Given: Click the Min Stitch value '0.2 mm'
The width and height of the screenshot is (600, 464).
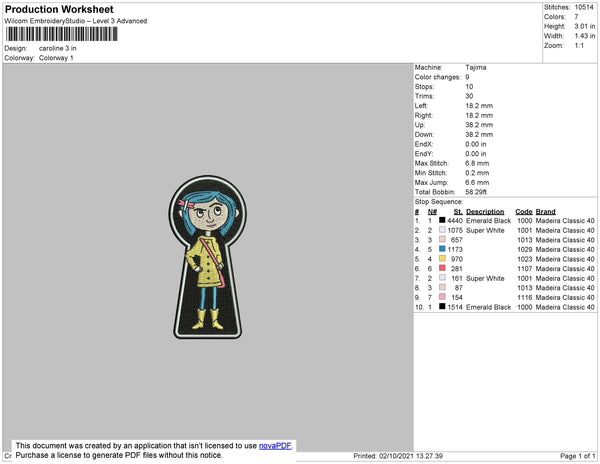Looking at the screenshot, I should (x=477, y=173).
